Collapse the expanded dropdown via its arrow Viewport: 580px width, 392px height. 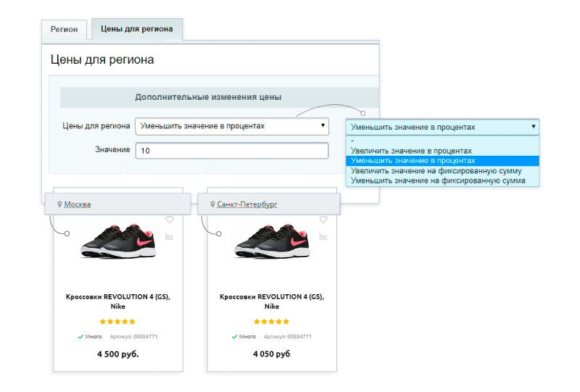(x=534, y=127)
